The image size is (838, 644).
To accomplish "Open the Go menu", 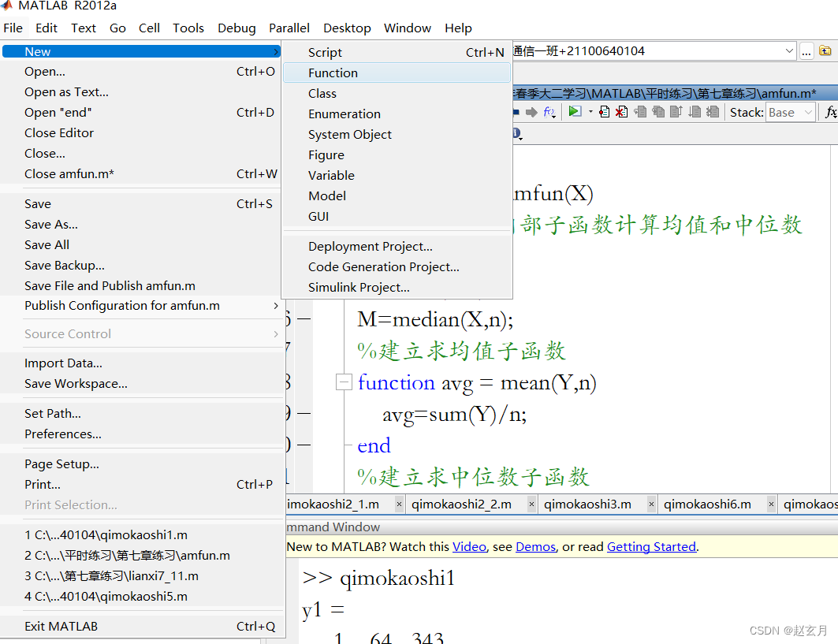I will [x=117, y=28].
